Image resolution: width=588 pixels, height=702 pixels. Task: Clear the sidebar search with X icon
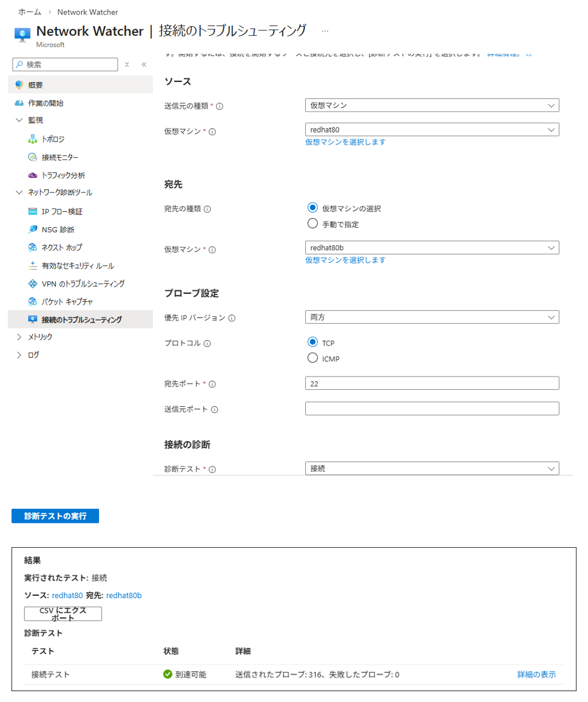coord(127,64)
